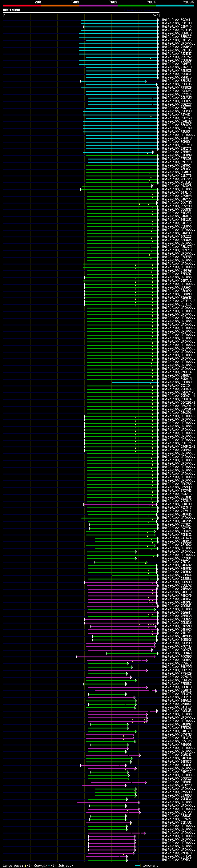This screenshot has width=197, height=868.
Task: Select hit label UniRef100_Q9D074-2
Action: 179,389
